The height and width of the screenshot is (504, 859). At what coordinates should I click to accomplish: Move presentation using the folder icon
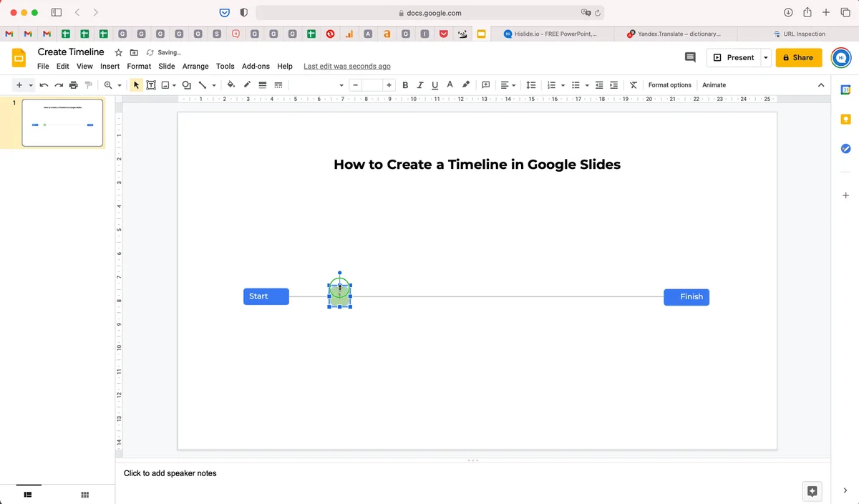pyautogui.click(x=134, y=52)
